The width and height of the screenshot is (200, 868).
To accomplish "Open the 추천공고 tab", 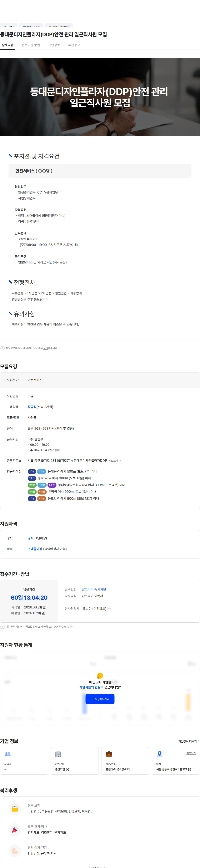I will tap(74, 45).
